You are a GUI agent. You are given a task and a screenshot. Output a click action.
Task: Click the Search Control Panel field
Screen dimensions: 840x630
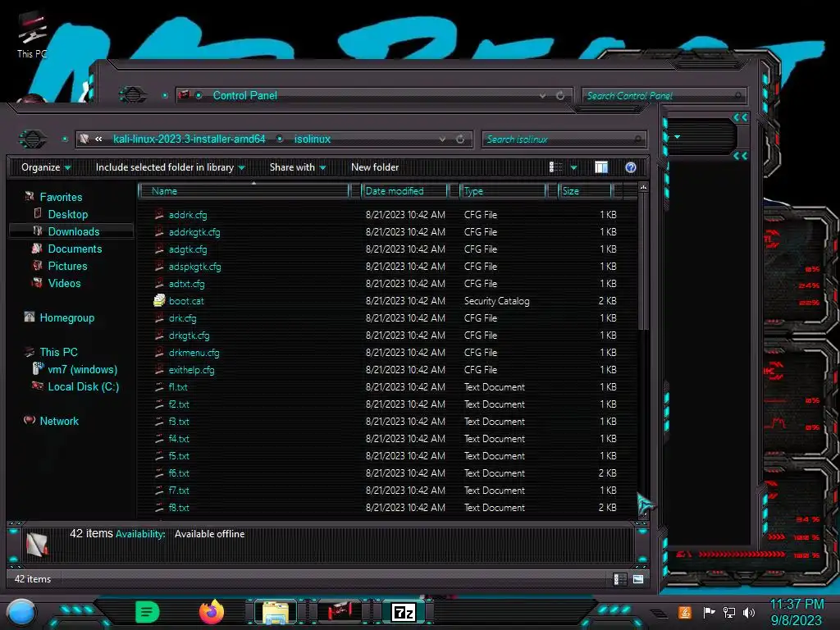click(663, 96)
